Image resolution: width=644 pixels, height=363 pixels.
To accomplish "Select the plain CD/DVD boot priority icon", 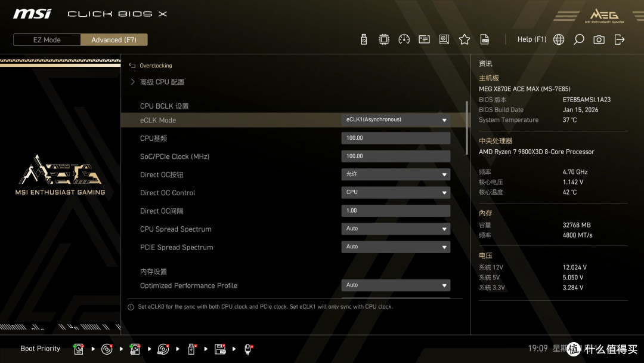I will click(x=107, y=349).
